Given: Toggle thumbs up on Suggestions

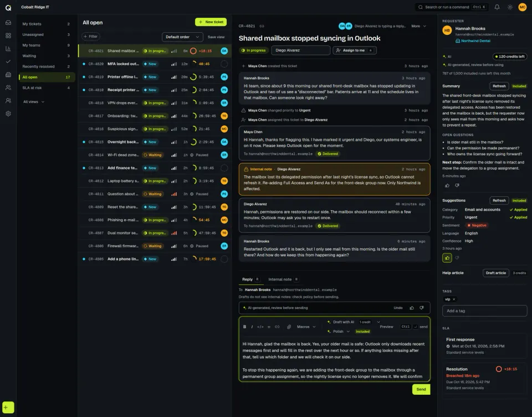Looking at the screenshot, I should point(447,258).
